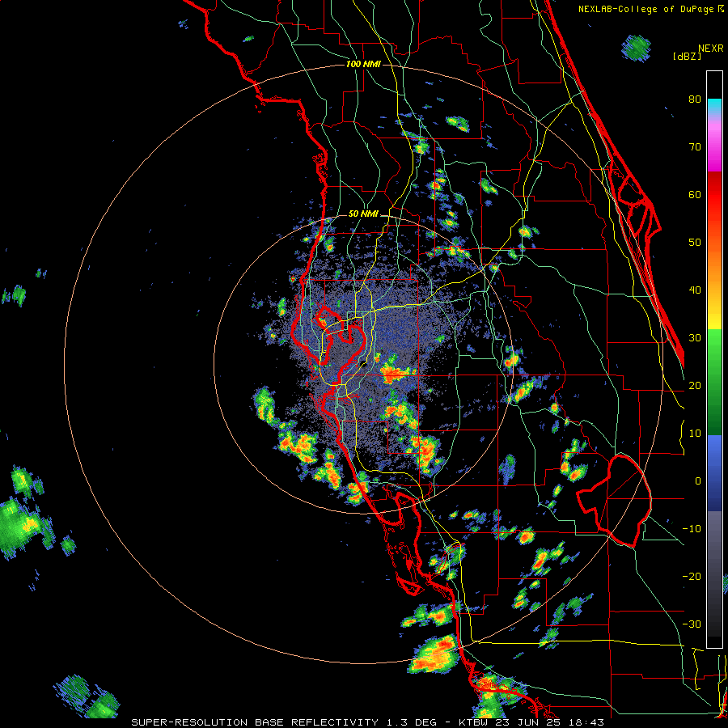Select the 60 value on the dBZ scale
This screenshot has height=728, width=728.
(695, 194)
